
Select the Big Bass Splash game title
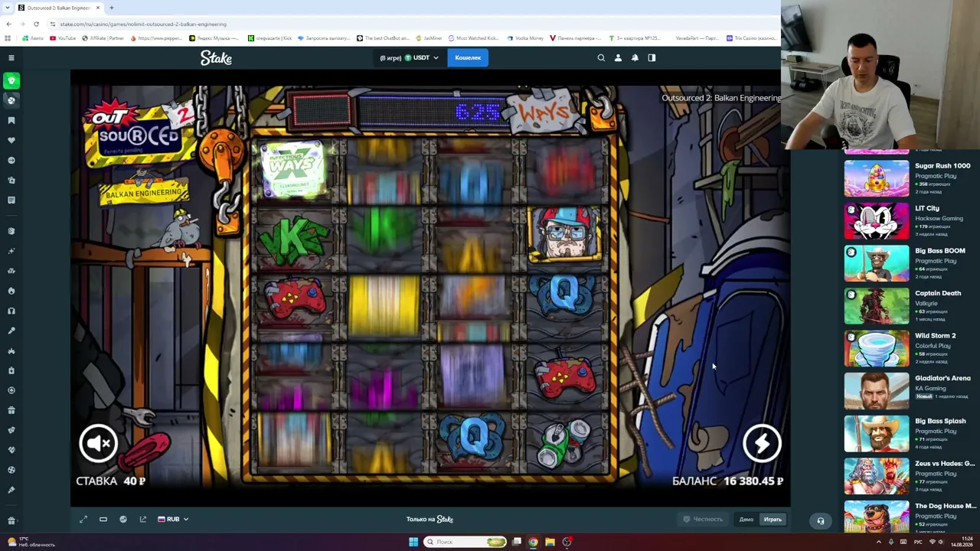click(x=940, y=421)
